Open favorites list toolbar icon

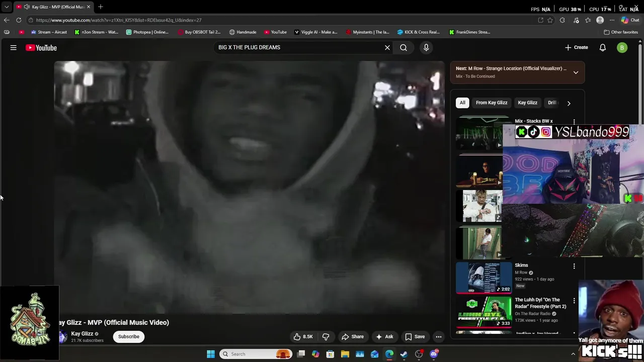point(588,20)
